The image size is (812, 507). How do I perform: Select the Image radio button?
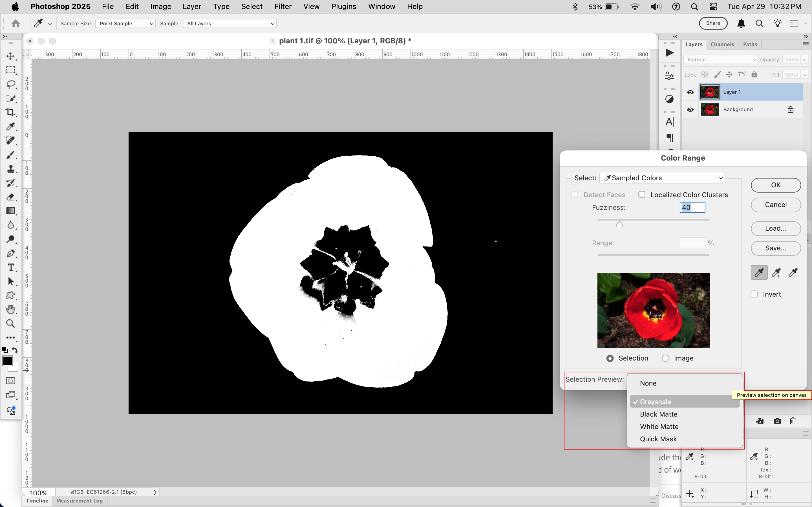coord(666,359)
